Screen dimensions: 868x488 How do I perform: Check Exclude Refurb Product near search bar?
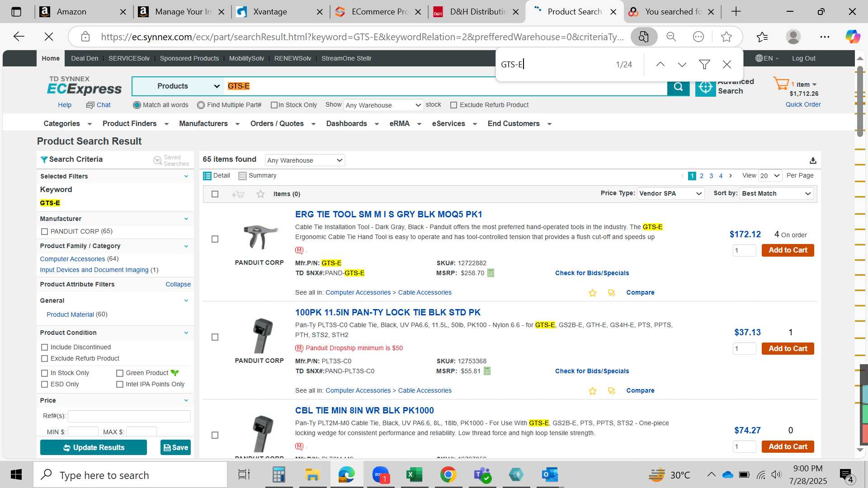pos(453,105)
